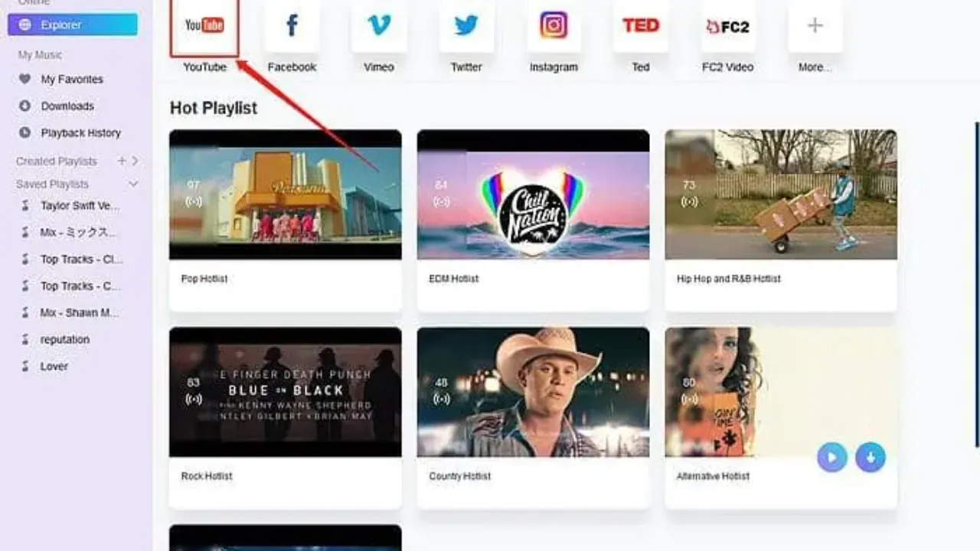Open the Mix - ミックス saved playlist
980x551 pixels.
tap(78, 233)
